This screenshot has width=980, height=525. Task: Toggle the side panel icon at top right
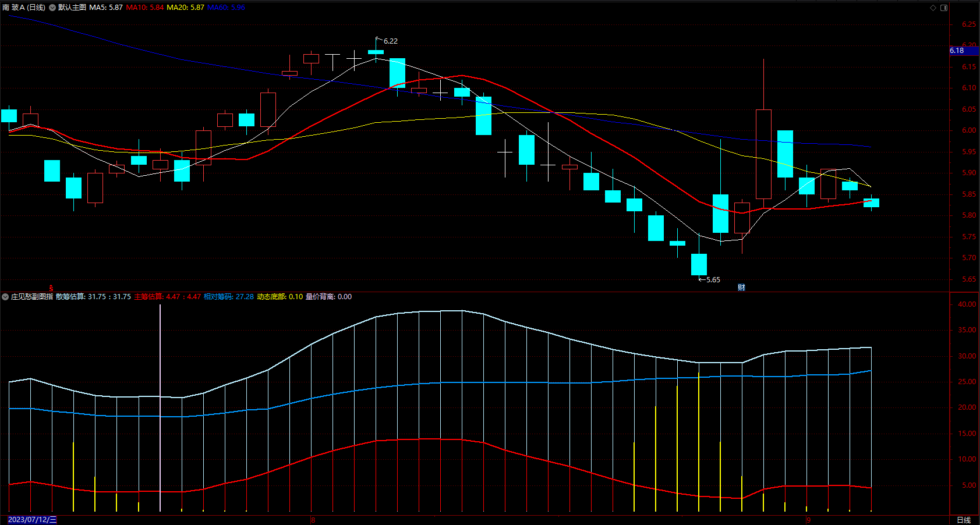point(944,8)
